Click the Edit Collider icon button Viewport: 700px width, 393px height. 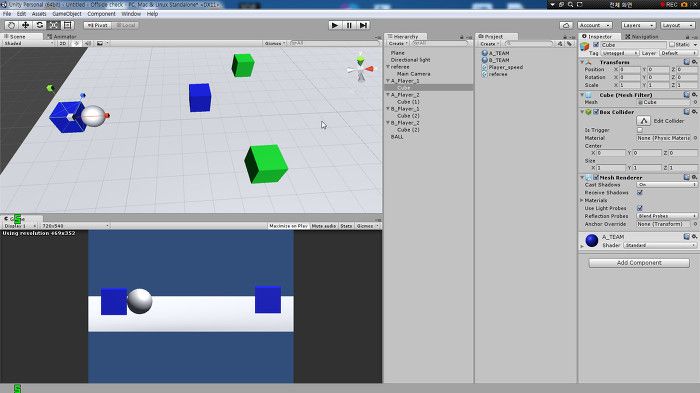coord(643,121)
